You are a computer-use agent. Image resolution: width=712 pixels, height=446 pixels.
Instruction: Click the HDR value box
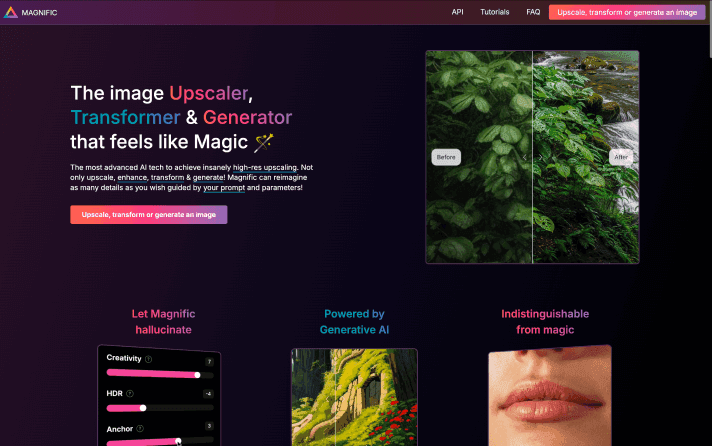click(x=208, y=394)
